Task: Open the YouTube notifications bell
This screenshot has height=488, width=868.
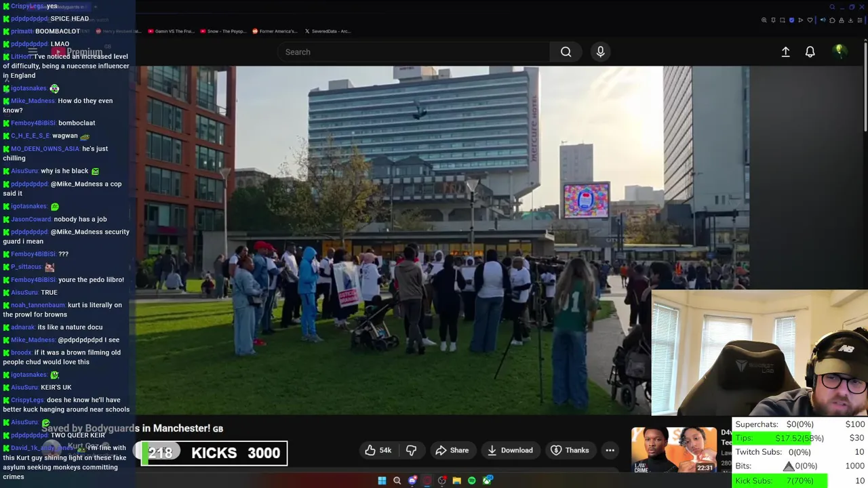Action: pos(810,52)
